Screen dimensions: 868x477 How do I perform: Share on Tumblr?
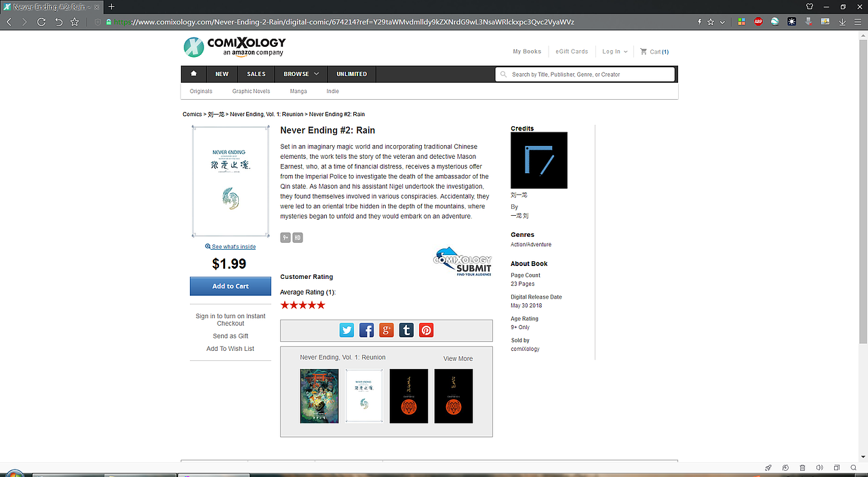(x=406, y=330)
